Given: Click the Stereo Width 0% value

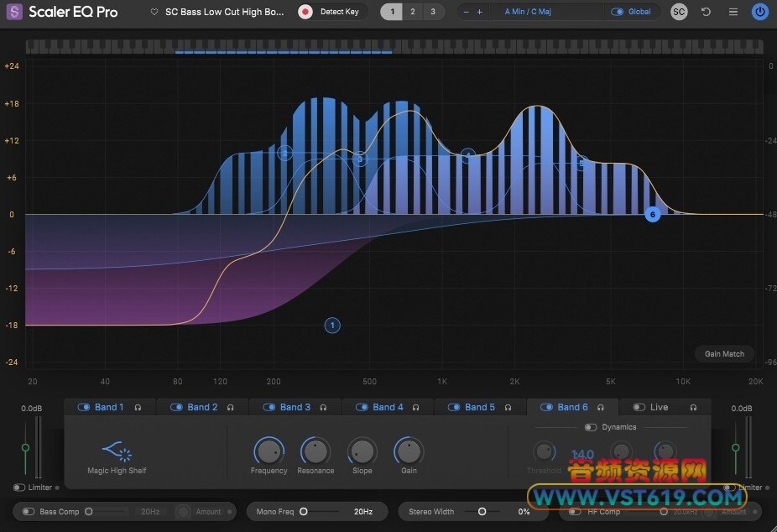Looking at the screenshot, I should (524, 512).
